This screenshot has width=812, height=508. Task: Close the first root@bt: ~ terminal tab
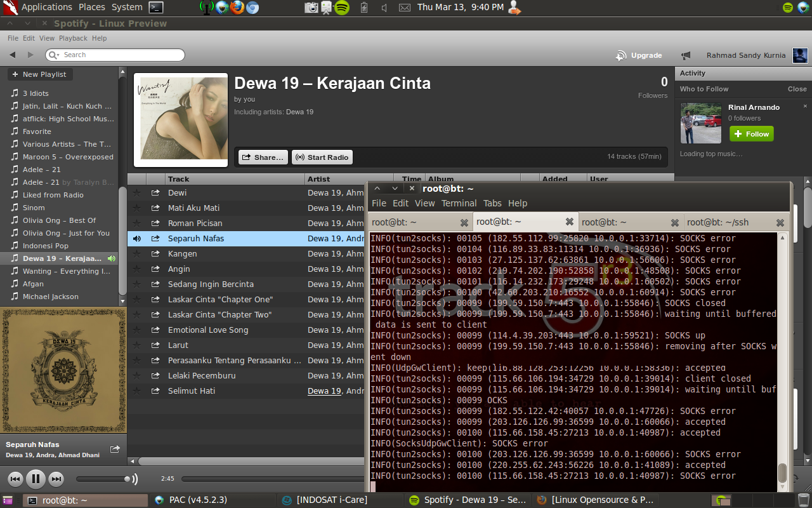(x=464, y=223)
